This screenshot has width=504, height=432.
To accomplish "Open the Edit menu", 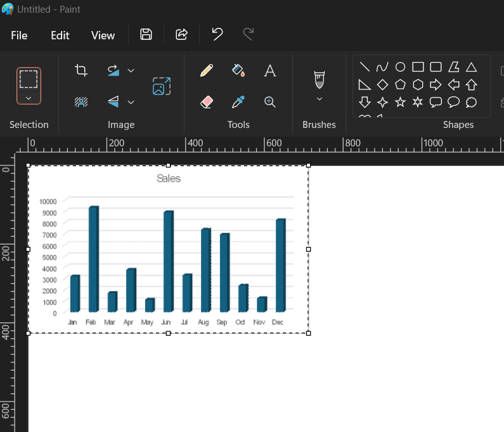I will [x=60, y=35].
